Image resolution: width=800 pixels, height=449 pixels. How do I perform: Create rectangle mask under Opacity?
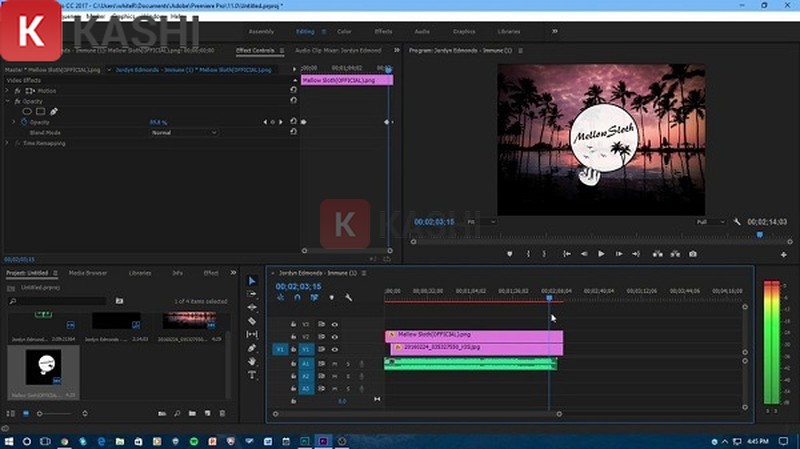point(40,111)
